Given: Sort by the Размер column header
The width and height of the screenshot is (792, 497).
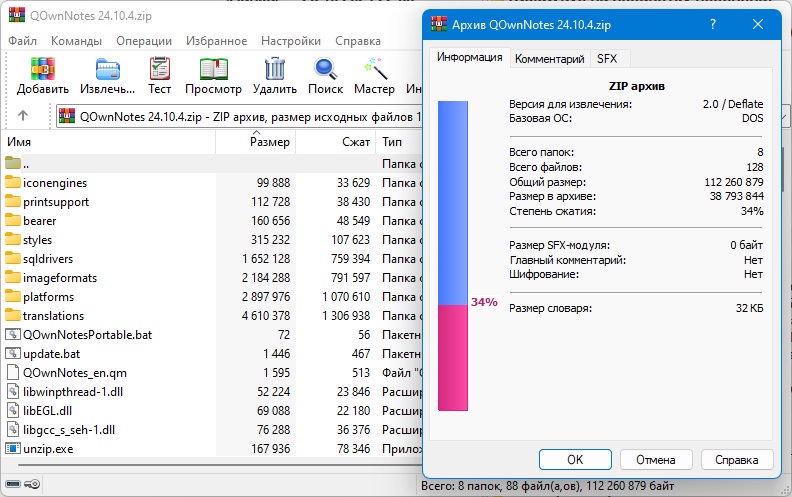Looking at the screenshot, I should (256, 142).
